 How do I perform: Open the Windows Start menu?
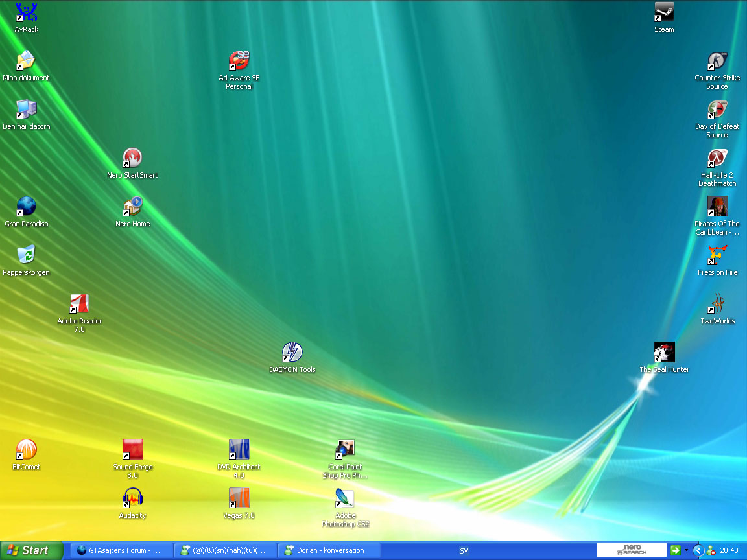31,550
